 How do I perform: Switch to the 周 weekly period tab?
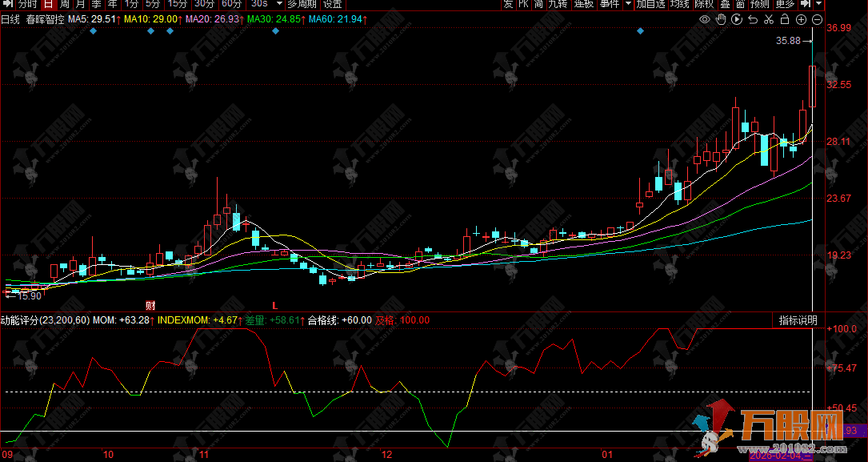point(65,4)
